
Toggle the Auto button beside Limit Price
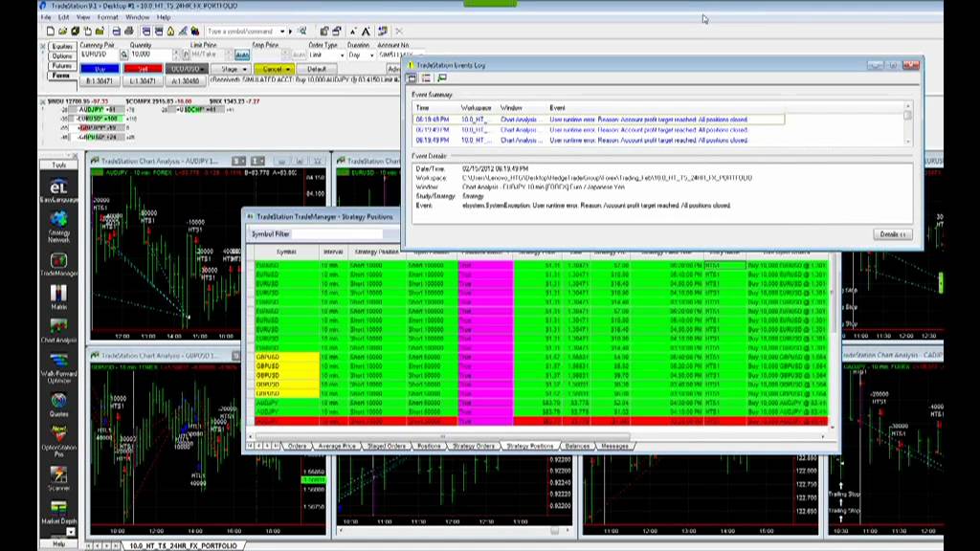point(241,55)
